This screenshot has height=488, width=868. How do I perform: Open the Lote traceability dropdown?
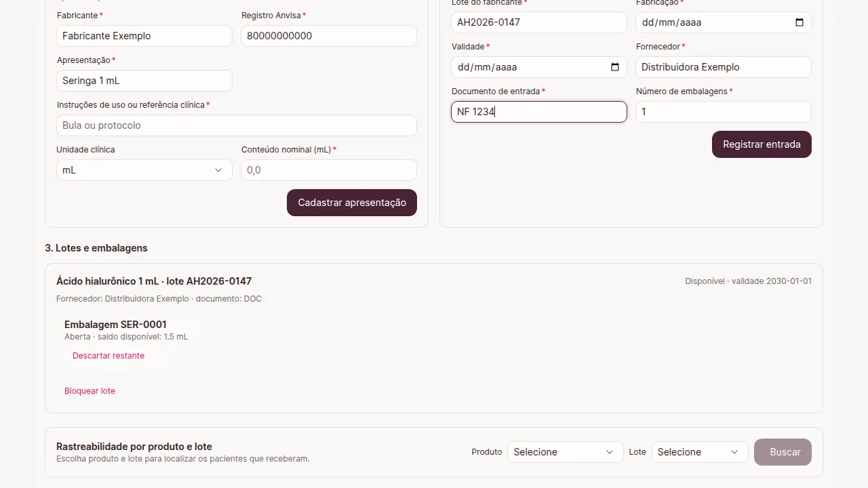[700, 452]
